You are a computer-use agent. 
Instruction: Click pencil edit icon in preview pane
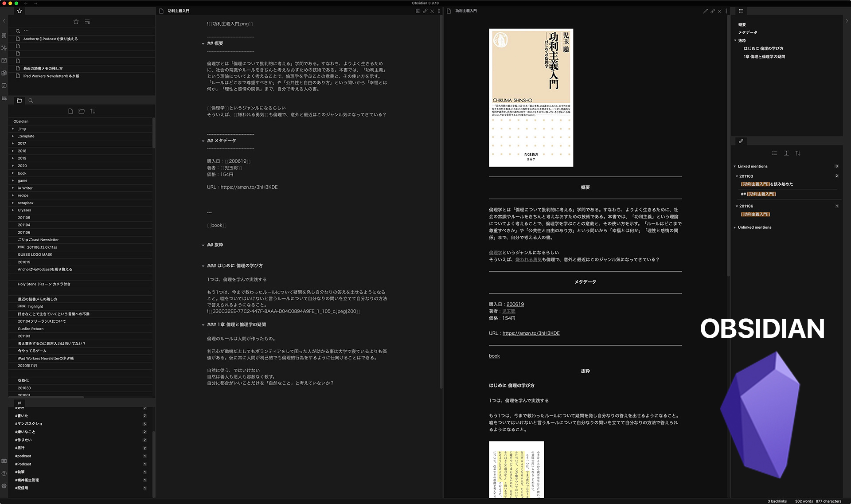pyautogui.click(x=705, y=11)
